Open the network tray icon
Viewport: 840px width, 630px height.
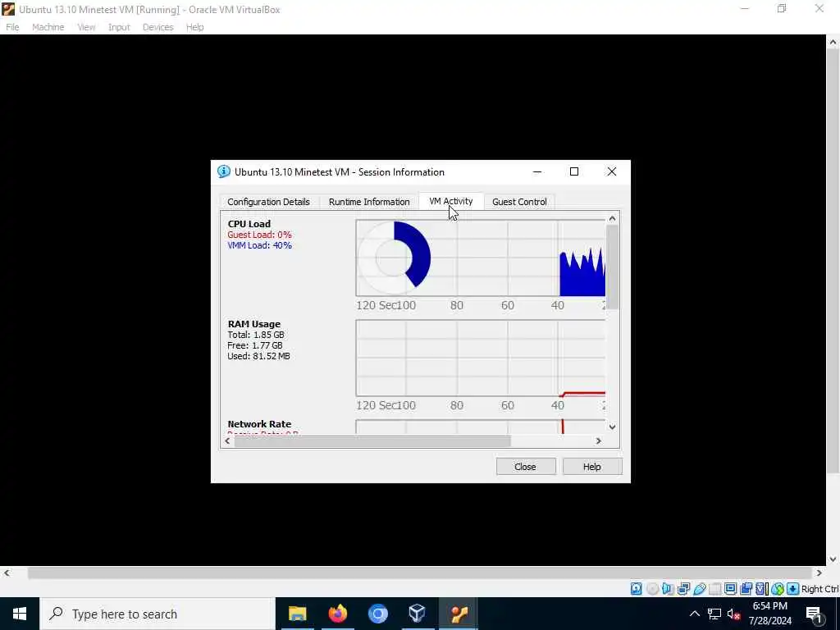714,614
